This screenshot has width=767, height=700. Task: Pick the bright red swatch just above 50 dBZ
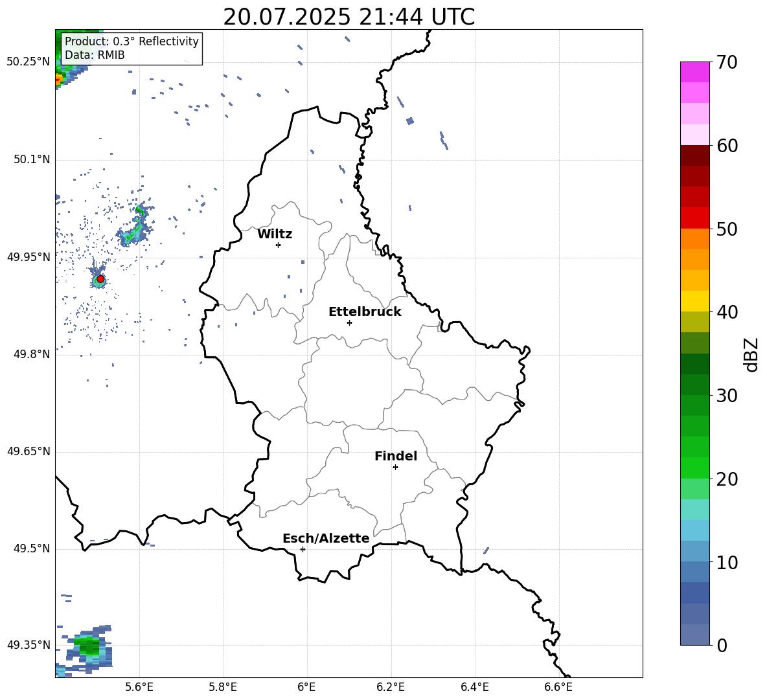[694, 218]
